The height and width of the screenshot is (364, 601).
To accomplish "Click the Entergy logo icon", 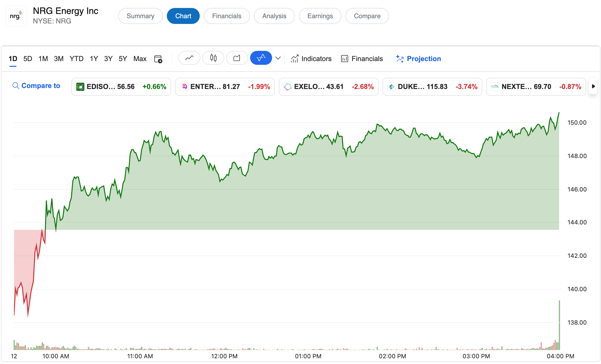I will [x=184, y=87].
